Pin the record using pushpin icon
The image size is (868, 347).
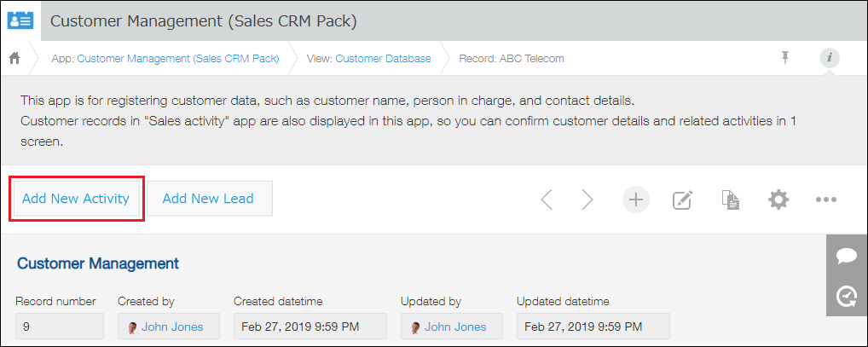(785, 58)
